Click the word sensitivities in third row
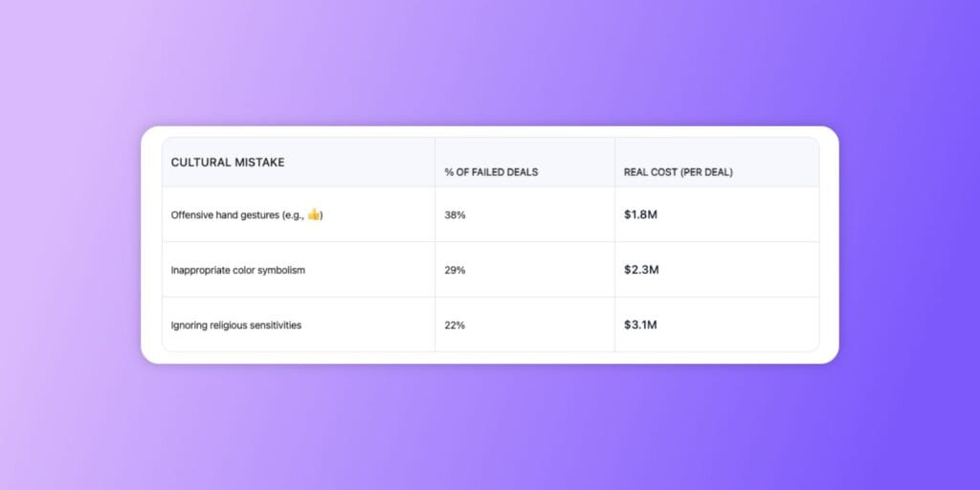The width and height of the screenshot is (980, 490). 275,325
